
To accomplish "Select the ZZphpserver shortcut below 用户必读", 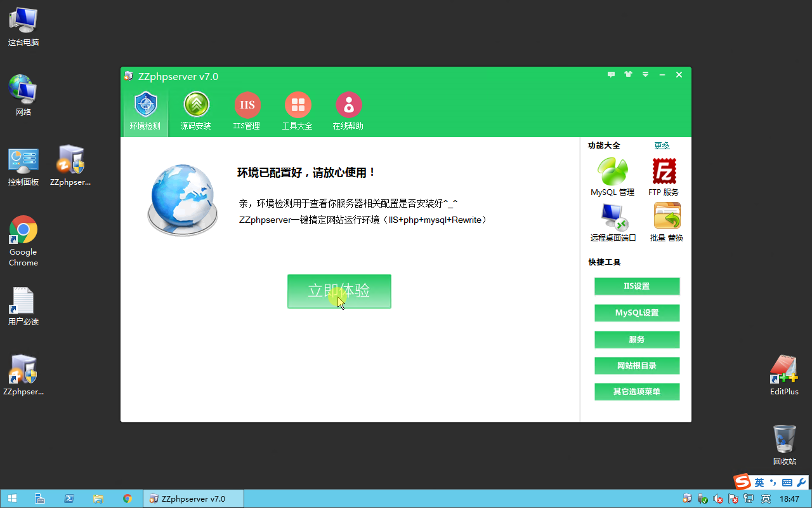I will (23, 375).
